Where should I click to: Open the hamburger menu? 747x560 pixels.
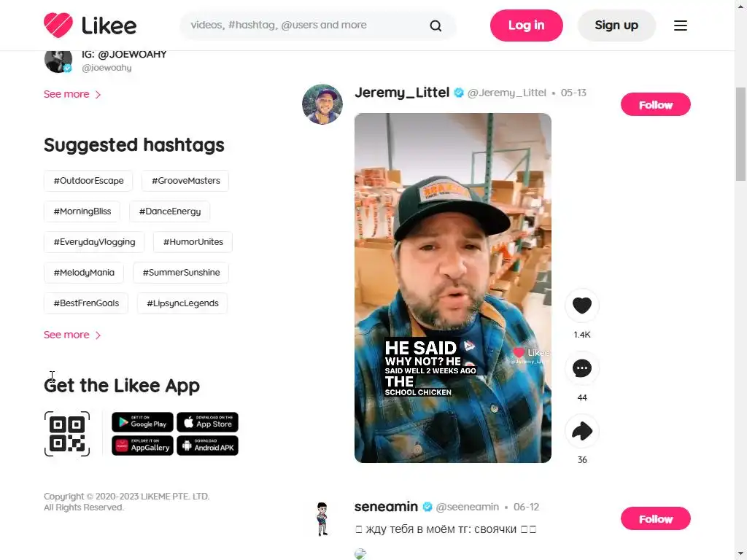pos(681,26)
